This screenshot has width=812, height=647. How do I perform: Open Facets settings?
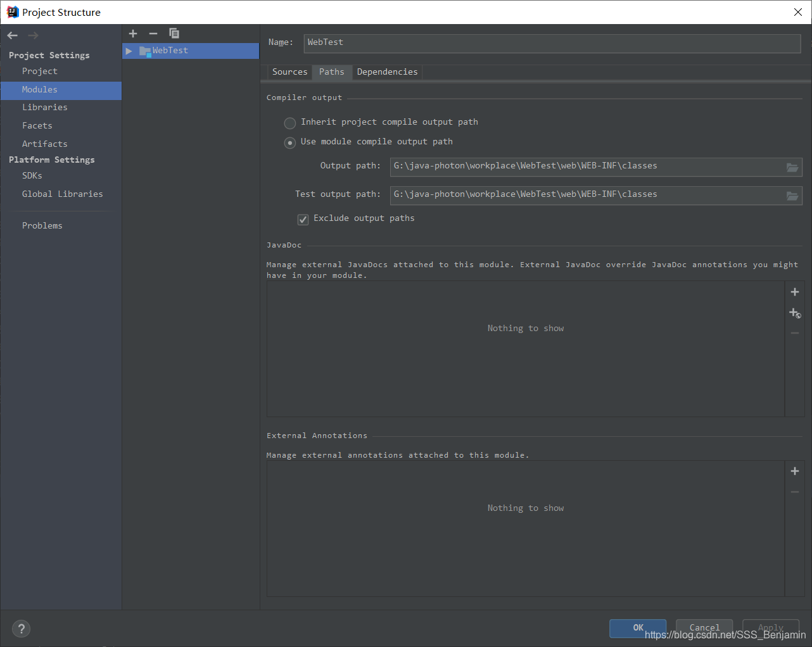[x=37, y=126]
